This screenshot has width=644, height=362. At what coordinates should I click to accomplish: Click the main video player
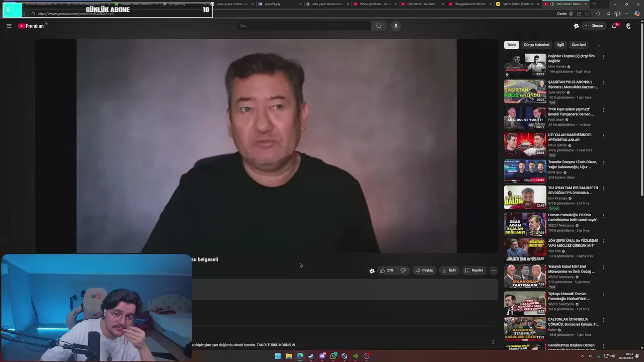pos(266,146)
